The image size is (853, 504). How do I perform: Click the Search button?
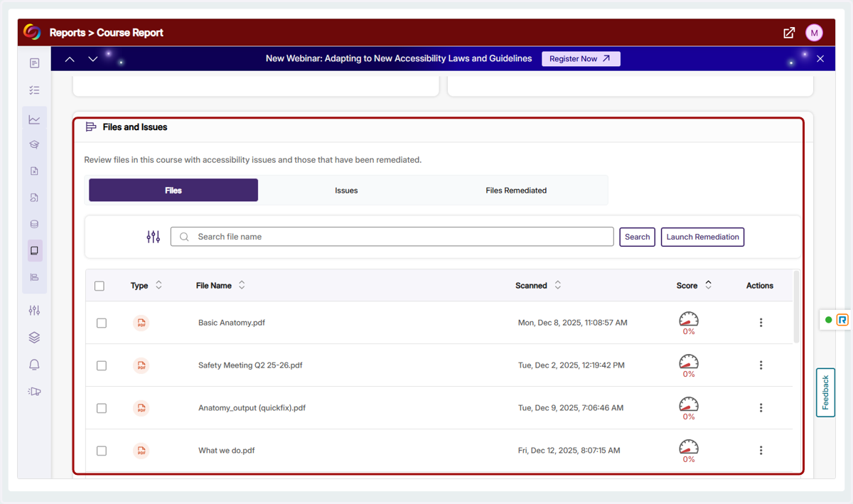coord(638,237)
